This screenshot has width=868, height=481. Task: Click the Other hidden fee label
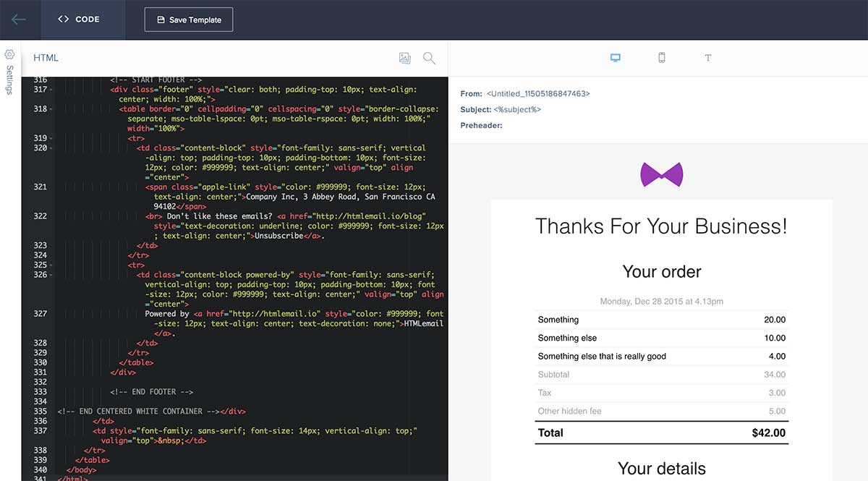click(x=569, y=411)
